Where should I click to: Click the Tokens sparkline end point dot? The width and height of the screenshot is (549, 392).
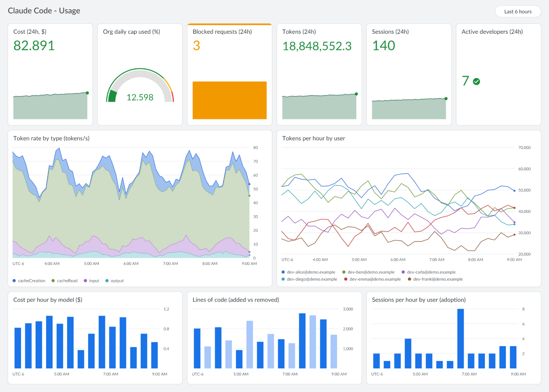356,94
